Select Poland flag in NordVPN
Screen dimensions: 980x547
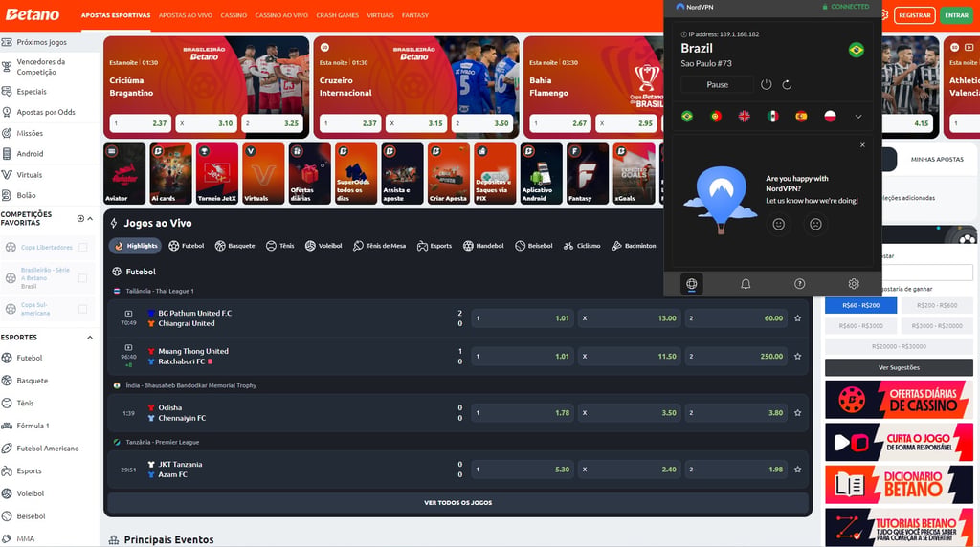tap(830, 116)
